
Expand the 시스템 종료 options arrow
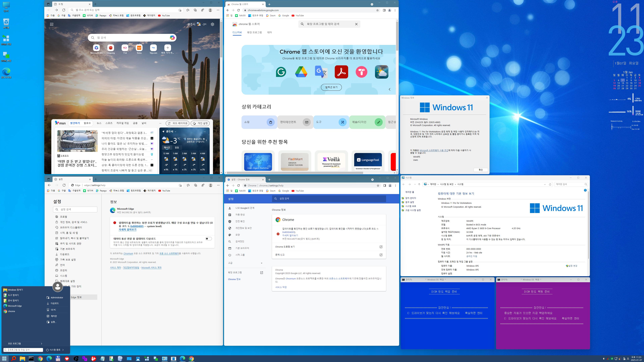63,350
